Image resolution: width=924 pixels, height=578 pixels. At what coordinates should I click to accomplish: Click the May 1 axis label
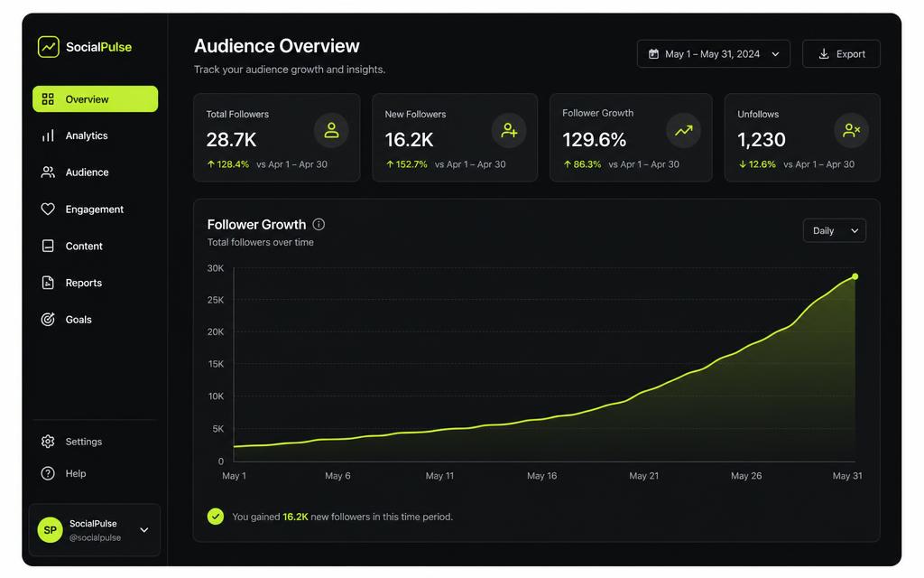pyautogui.click(x=234, y=475)
